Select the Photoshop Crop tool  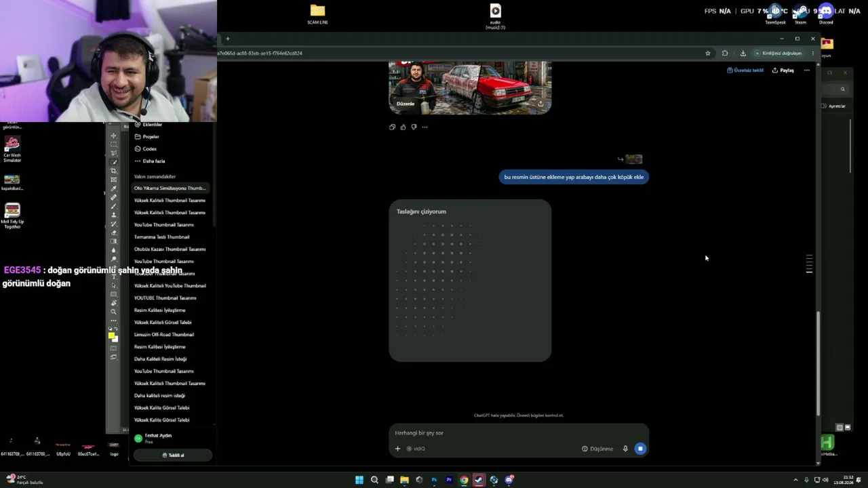click(113, 171)
